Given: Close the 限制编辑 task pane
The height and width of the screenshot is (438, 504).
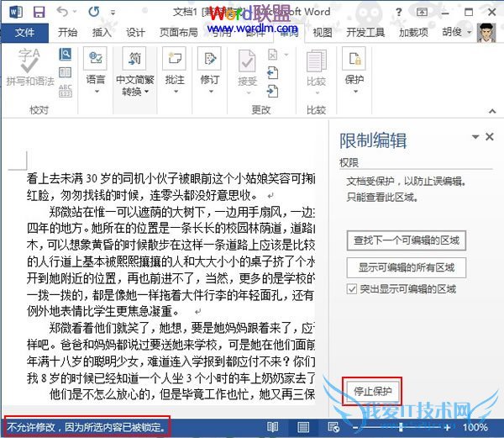Looking at the screenshot, I should pyautogui.click(x=490, y=136).
